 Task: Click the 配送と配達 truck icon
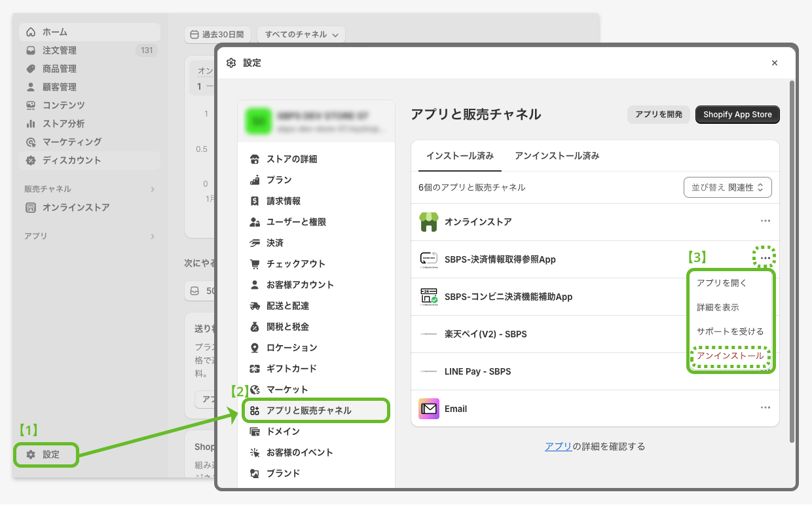click(x=255, y=306)
